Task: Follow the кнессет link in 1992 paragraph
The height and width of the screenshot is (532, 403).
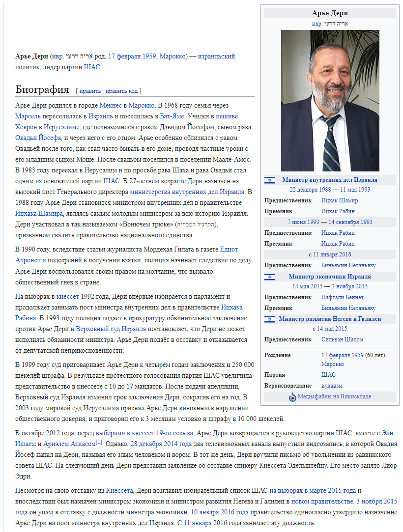Action: click(67, 297)
